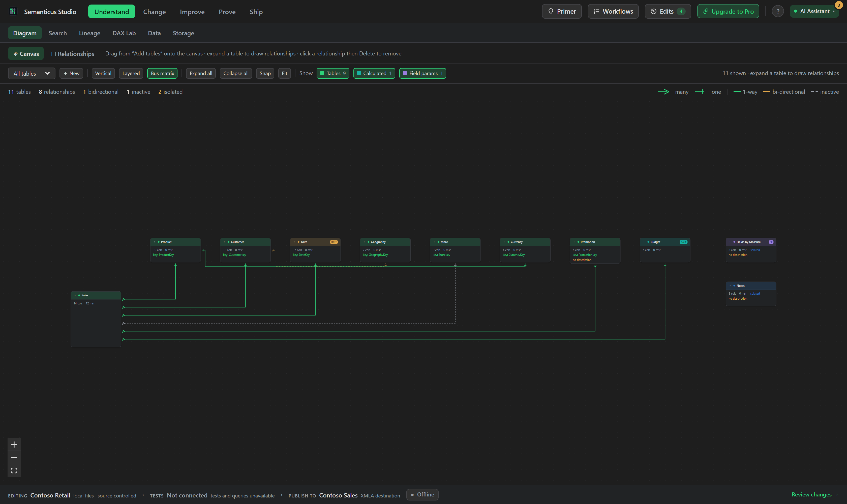Click Upgrade to Pro button

click(728, 12)
